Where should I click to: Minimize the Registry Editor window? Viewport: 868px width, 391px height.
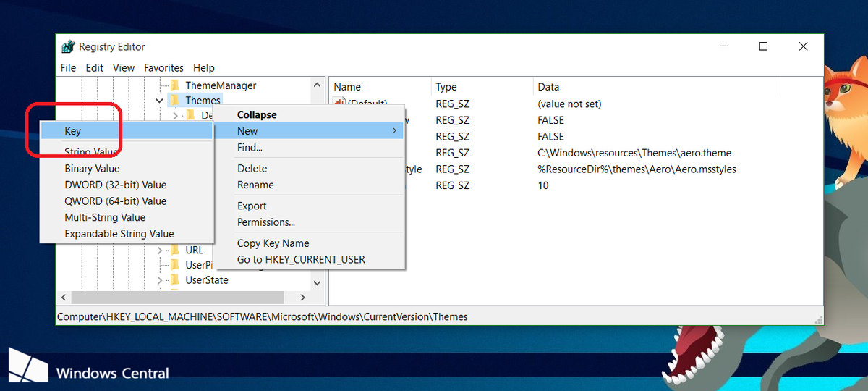coord(723,46)
